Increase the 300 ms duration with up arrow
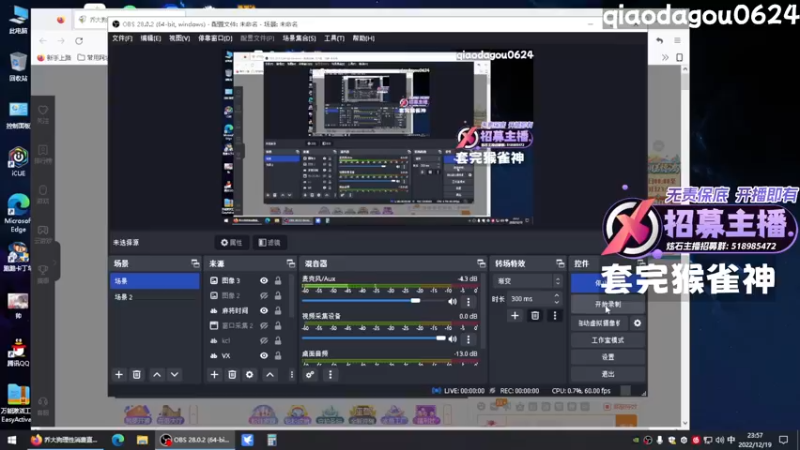Screen dimensions: 800x450 557,295
